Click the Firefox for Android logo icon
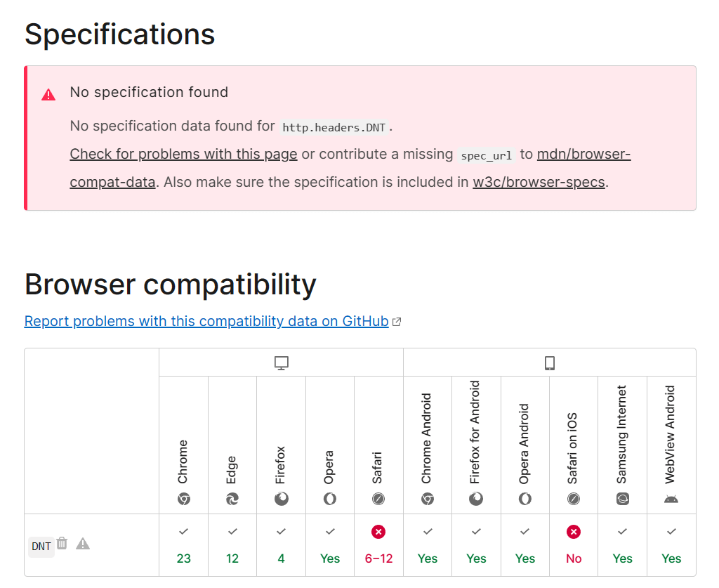The image size is (719, 588). click(x=476, y=499)
